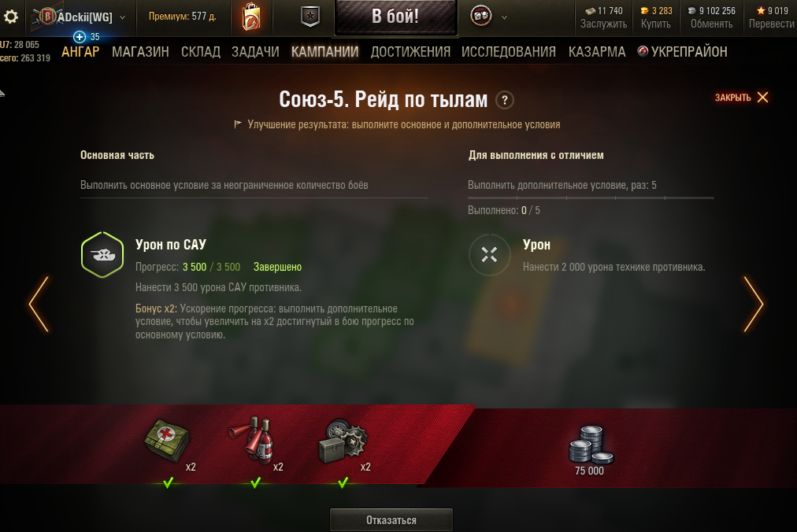Viewport: 797px width, 532px height.
Task: Click the repair kit reward icon
Action: pyautogui.click(x=343, y=441)
